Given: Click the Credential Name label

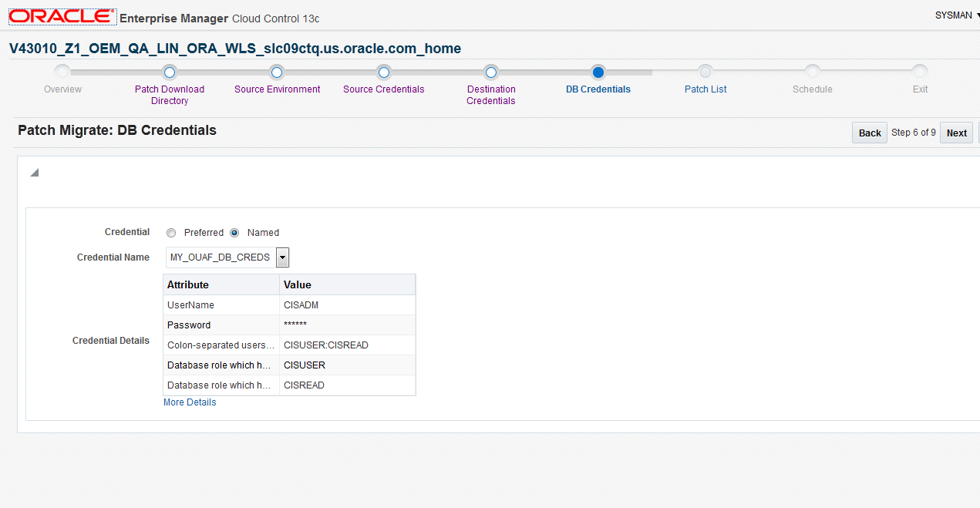Looking at the screenshot, I should point(113,257).
